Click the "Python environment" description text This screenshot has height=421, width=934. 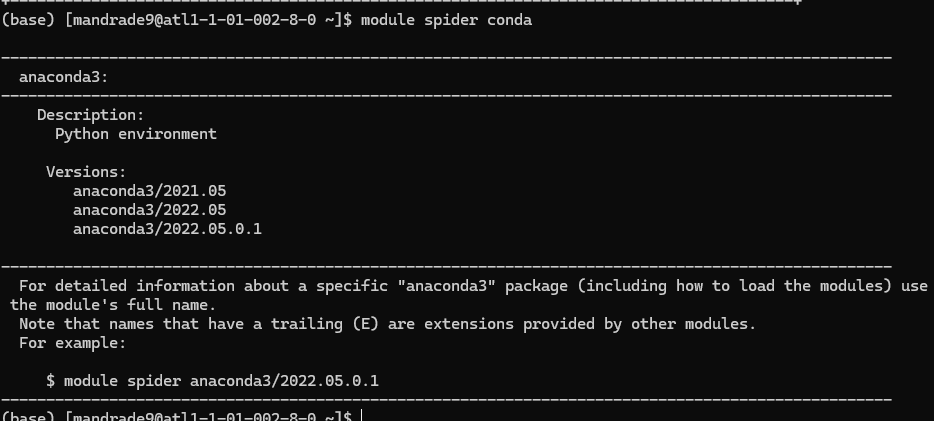click(x=135, y=134)
